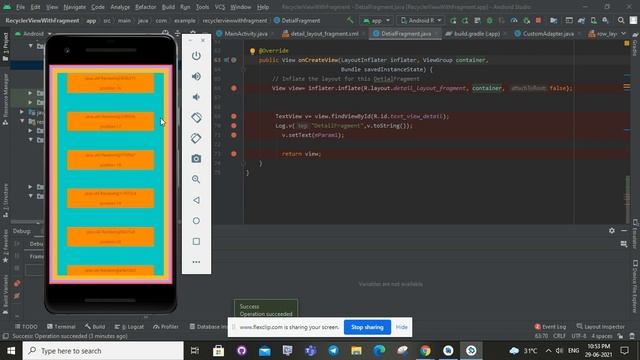Take an emulator screenshot with the camera icon

click(x=196, y=159)
